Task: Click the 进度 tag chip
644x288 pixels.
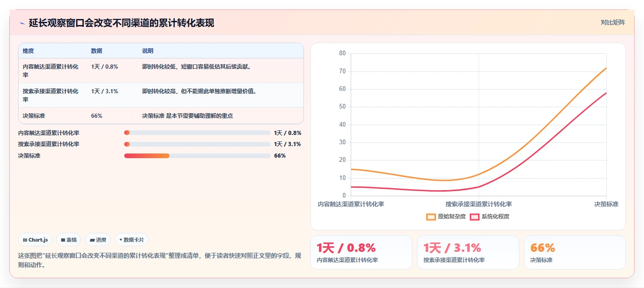Action: pos(98,240)
